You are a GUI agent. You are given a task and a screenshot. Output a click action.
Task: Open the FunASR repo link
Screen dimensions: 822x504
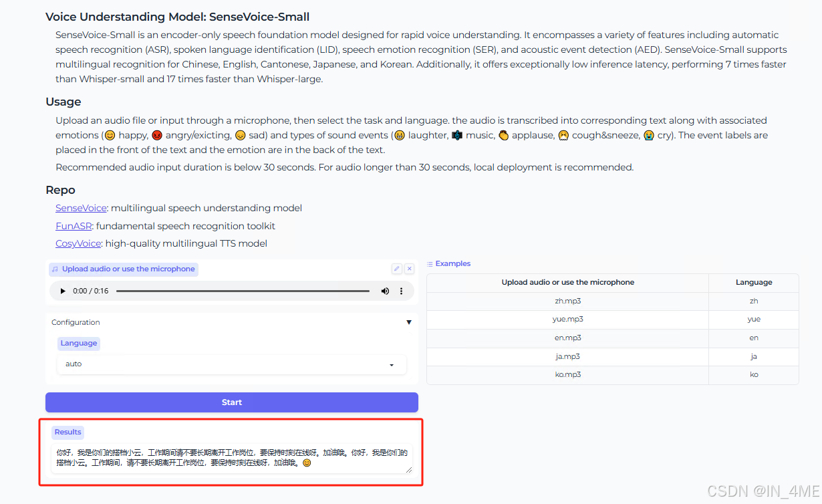(74, 226)
